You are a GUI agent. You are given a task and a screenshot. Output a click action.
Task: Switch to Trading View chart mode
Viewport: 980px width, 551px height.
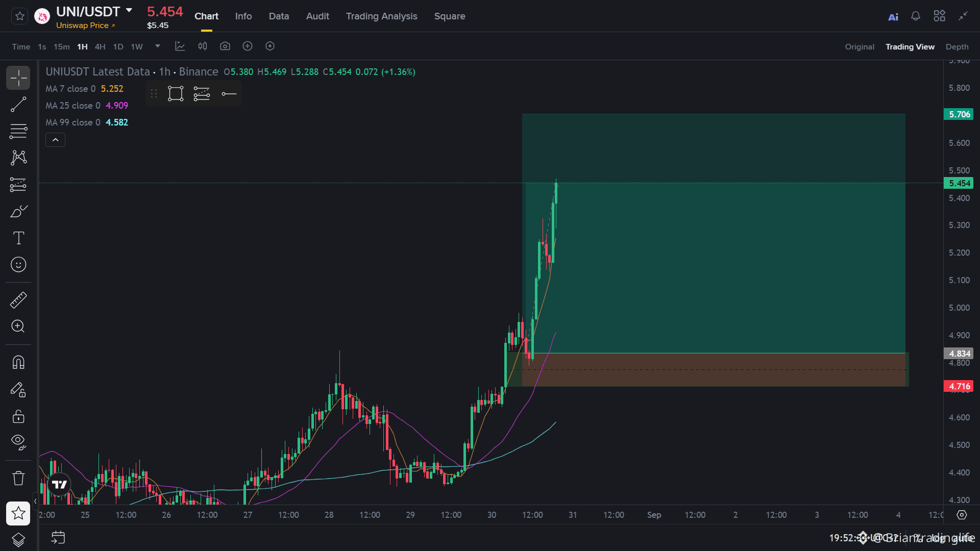click(910, 46)
